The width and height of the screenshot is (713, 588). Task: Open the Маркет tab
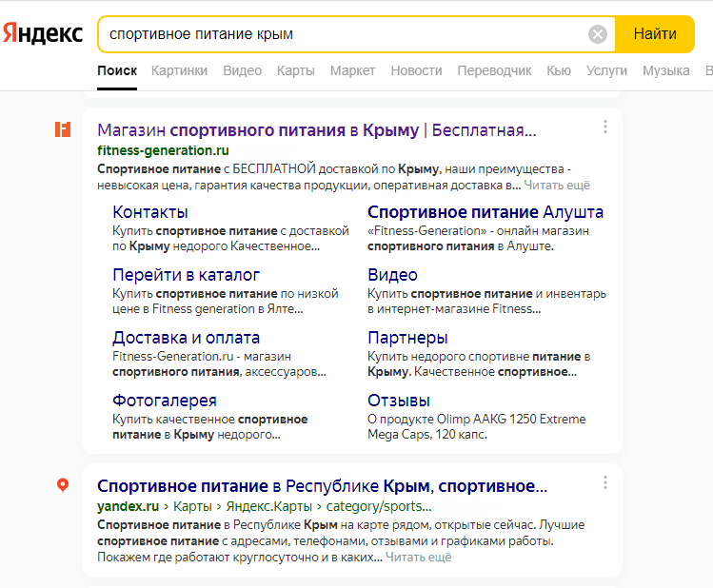coord(352,70)
